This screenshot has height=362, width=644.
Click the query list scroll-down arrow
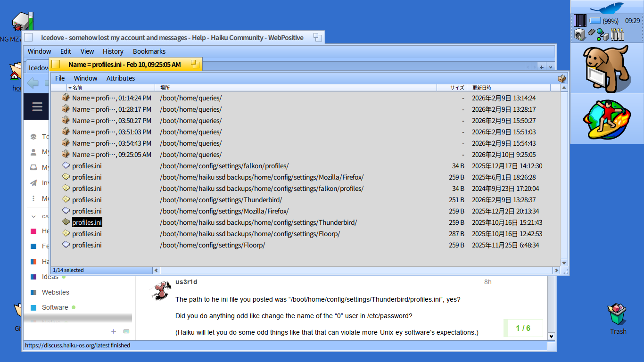tap(564, 263)
